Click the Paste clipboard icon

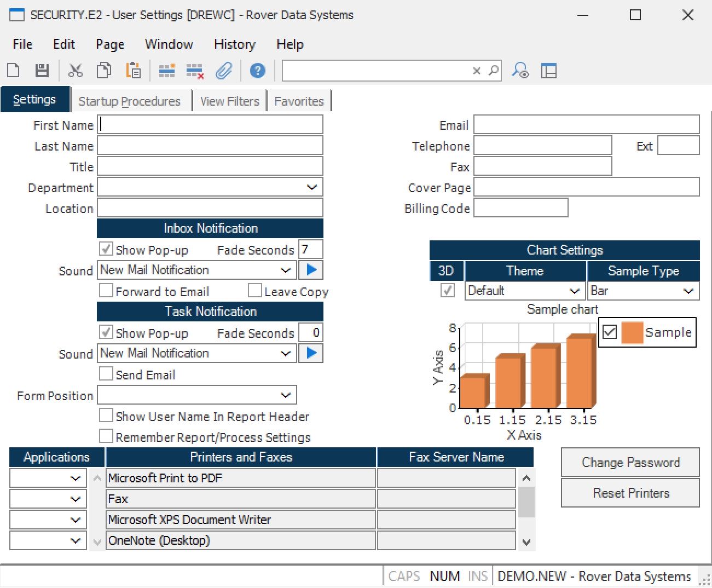point(133,71)
